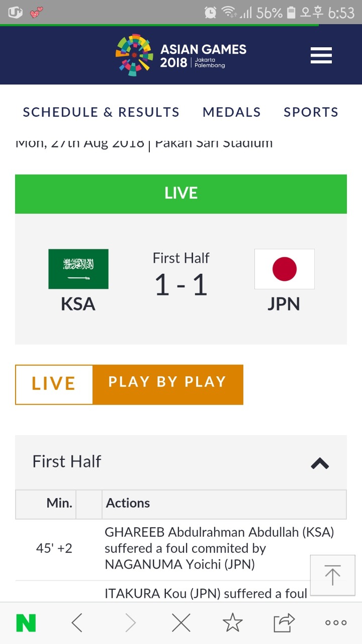The height and width of the screenshot is (644, 362).
Task: Switch to the LIVE view toggle
Action: tap(54, 384)
